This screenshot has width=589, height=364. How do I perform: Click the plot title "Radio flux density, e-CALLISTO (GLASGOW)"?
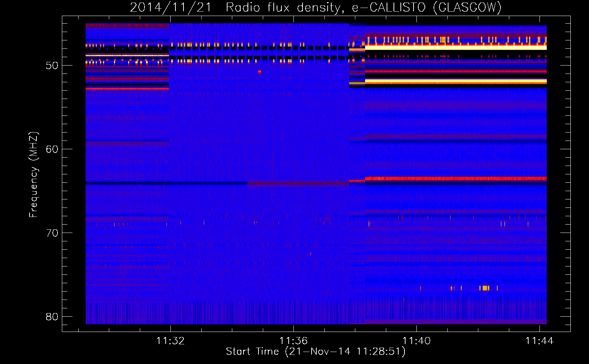364,7
